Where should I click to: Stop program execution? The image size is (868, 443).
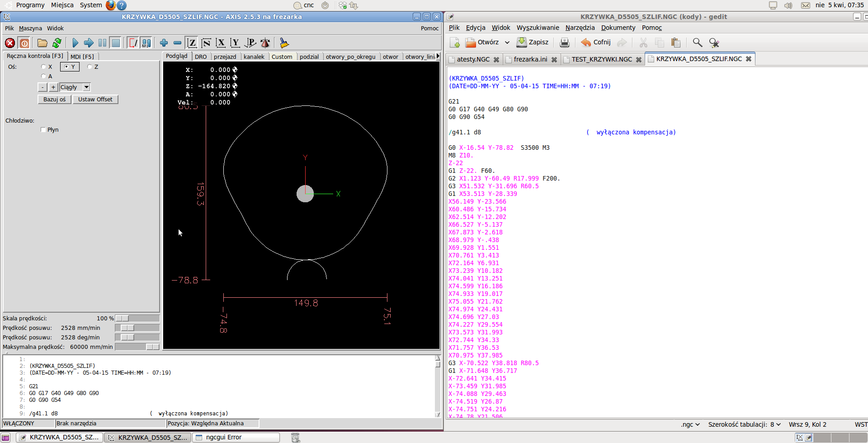[116, 43]
